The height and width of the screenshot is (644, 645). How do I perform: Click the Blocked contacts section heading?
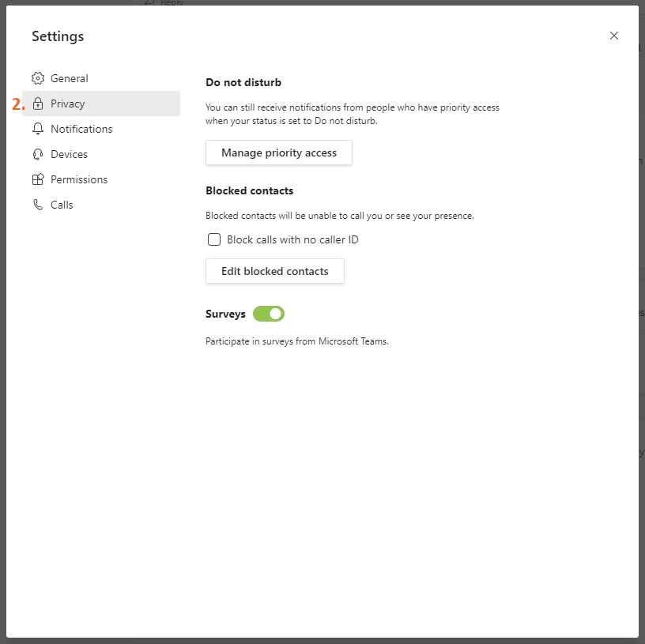pos(249,190)
